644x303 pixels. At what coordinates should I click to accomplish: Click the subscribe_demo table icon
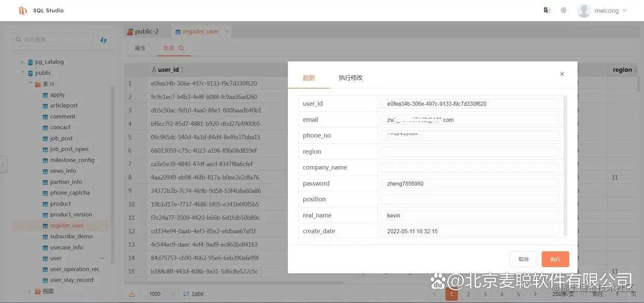[x=45, y=237]
